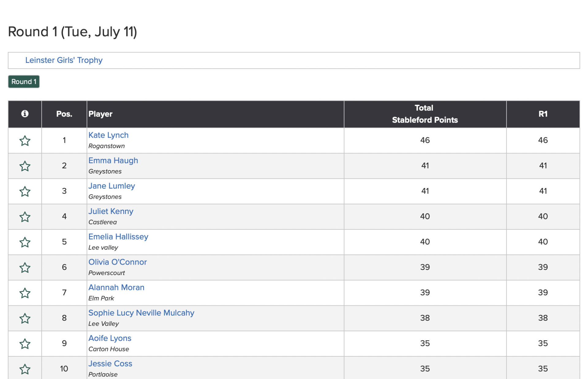Click Kate Lynch's R1 score of 46
The image size is (588, 379).
(543, 140)
